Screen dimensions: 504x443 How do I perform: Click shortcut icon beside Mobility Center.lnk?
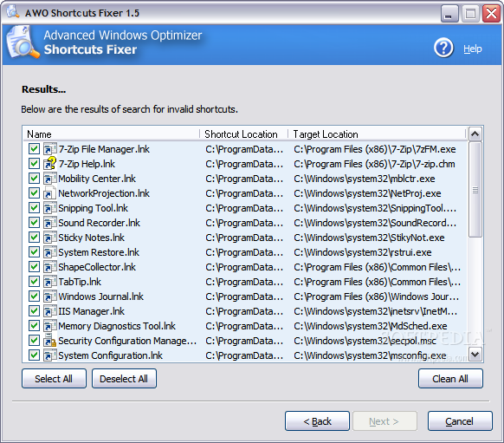point(50,179)
